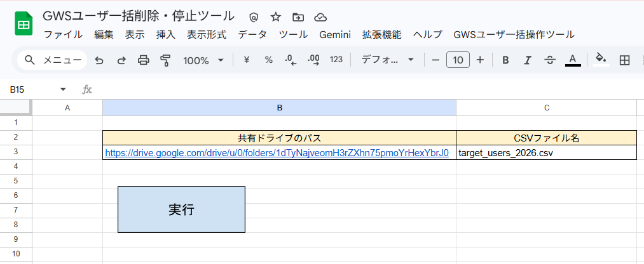Move the document to a folder

298,16
